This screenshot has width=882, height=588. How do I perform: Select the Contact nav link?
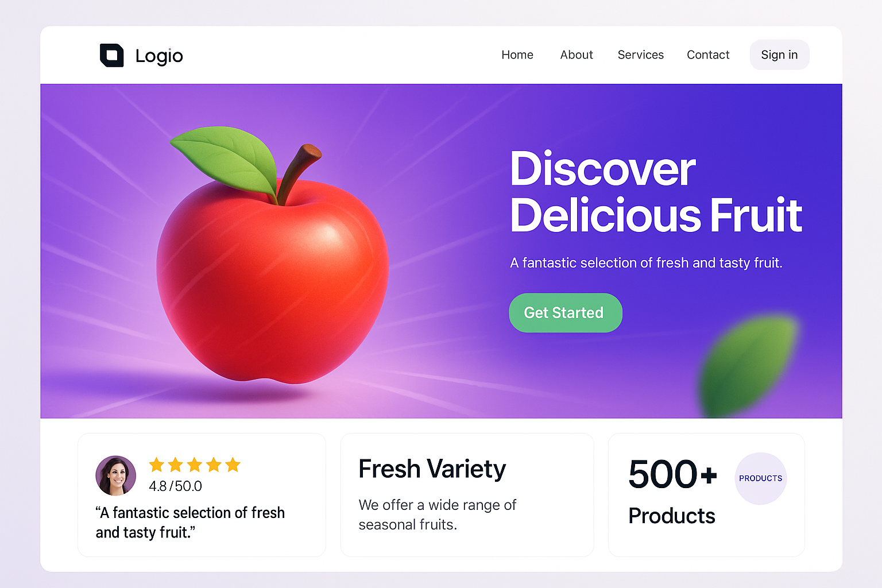[708, 55]
